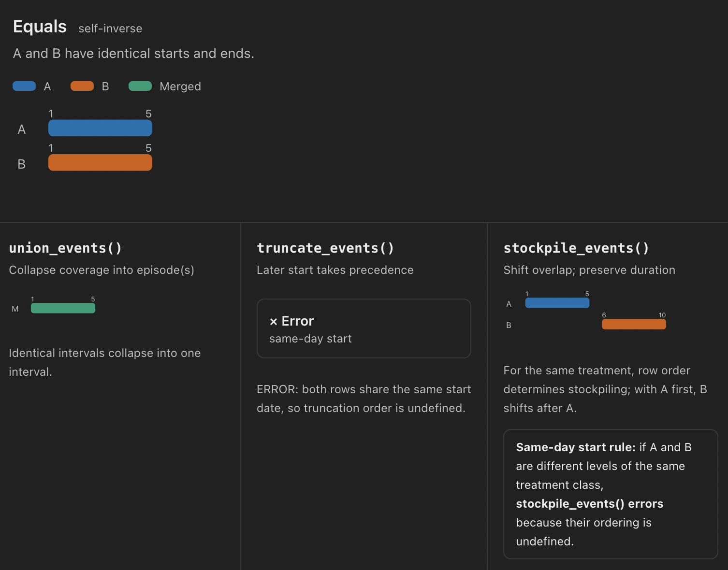Viewport: 728px width, 570px height.
Task: Click the green merged M interval bar
Action: (x=63, y=308)
